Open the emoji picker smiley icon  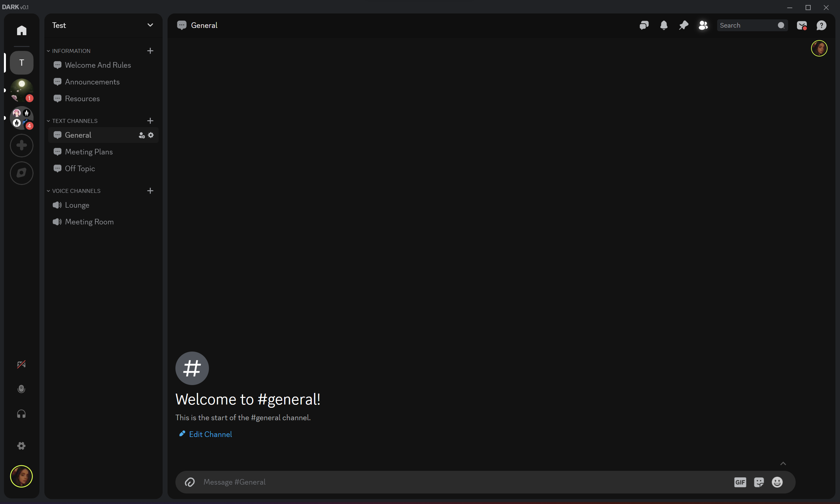[x=777, y=482]
